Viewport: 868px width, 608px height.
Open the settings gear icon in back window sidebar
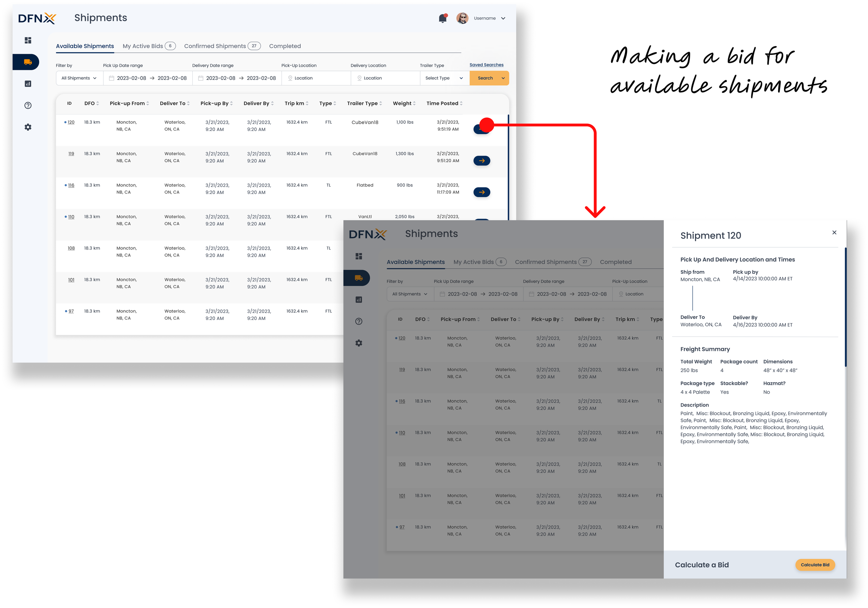point(27,127)
